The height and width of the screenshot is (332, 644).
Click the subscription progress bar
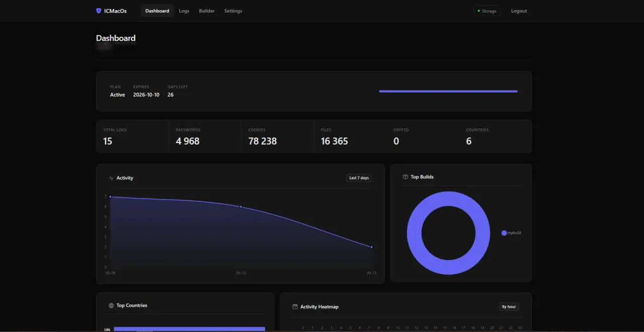click(448, 91)
